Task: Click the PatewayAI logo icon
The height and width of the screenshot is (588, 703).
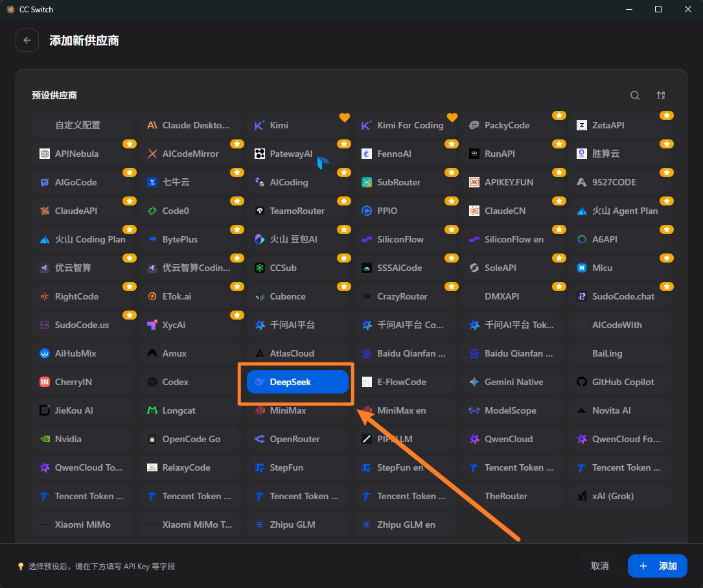Action: click(260, 154)
